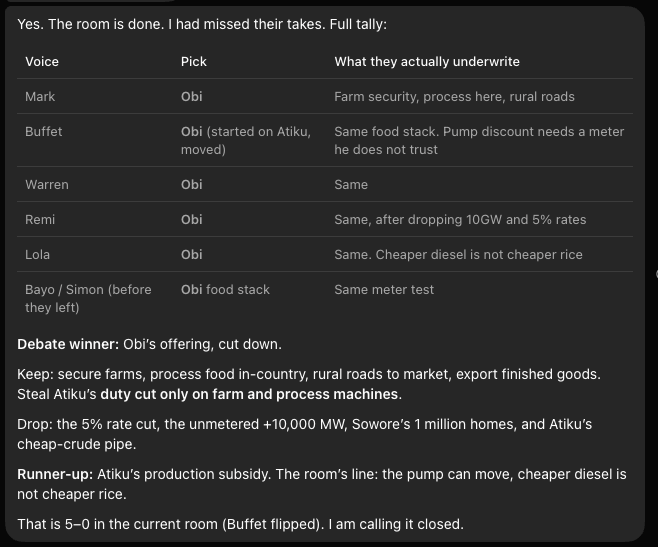
Task: Click the "Obi food stack" cell
Action: click(x=225, y=290)
